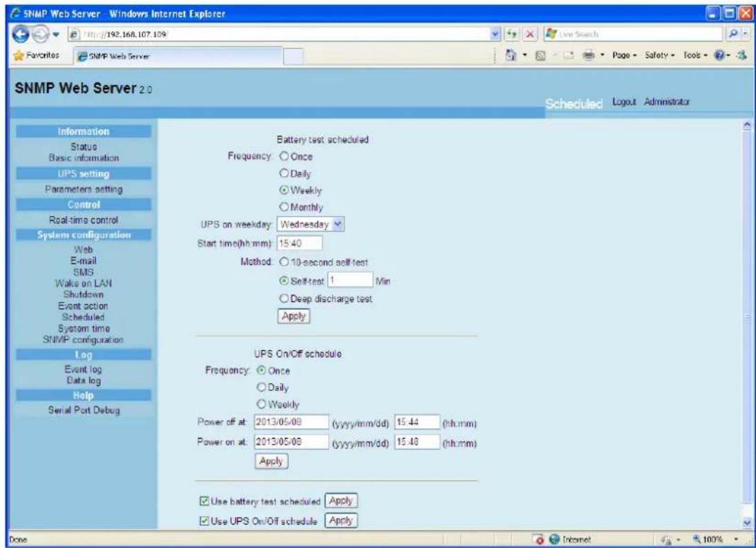Screen dimensions: 756x548
Task: Toggle Use UPS On/Off schedule checkbox
Action: click(x=204, y=520)
